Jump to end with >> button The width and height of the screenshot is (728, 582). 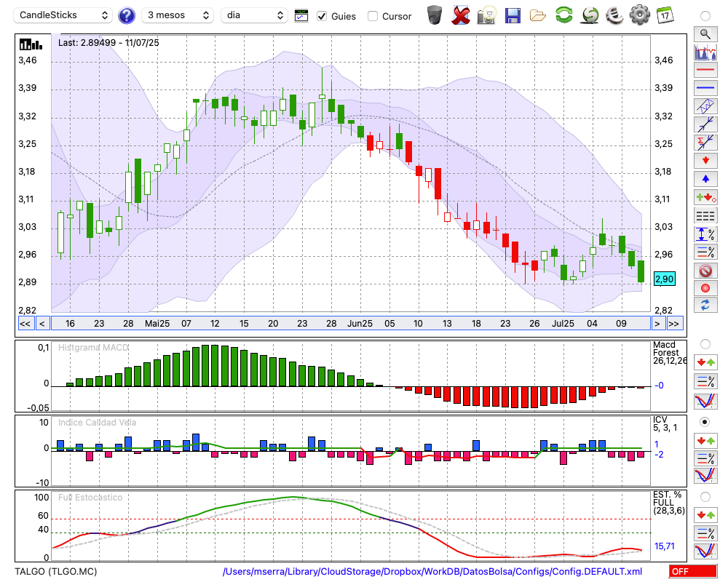(x=675, y=324)
